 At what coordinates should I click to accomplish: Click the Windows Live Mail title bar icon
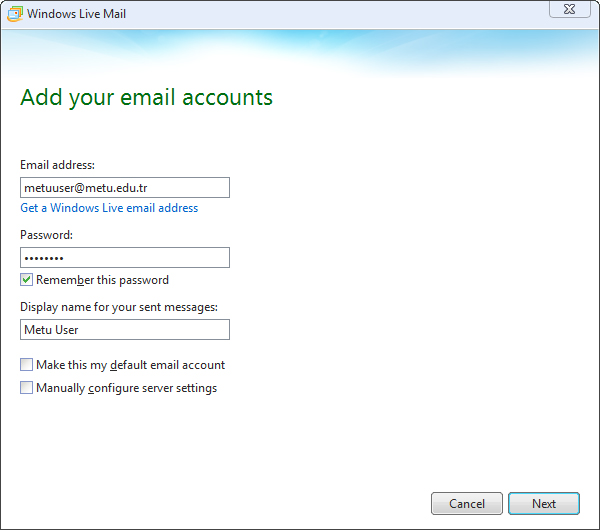tap(15, 14)
